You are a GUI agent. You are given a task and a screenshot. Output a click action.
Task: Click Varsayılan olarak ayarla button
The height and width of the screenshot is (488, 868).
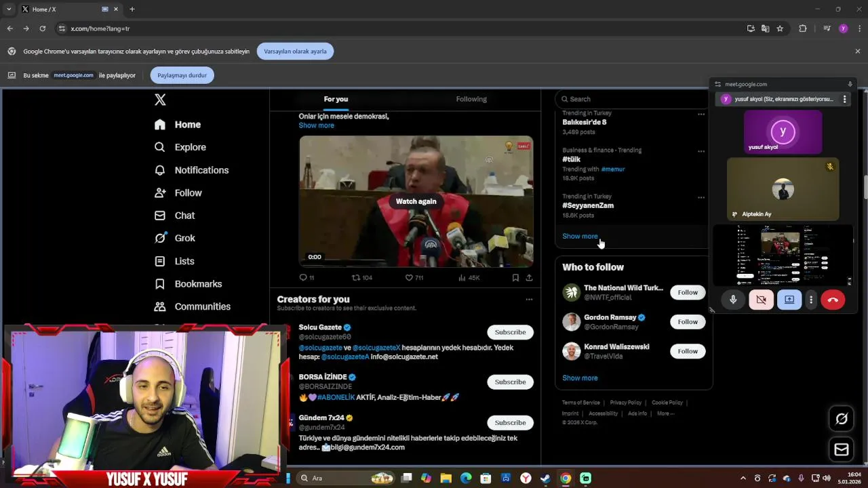coord(295,52)
